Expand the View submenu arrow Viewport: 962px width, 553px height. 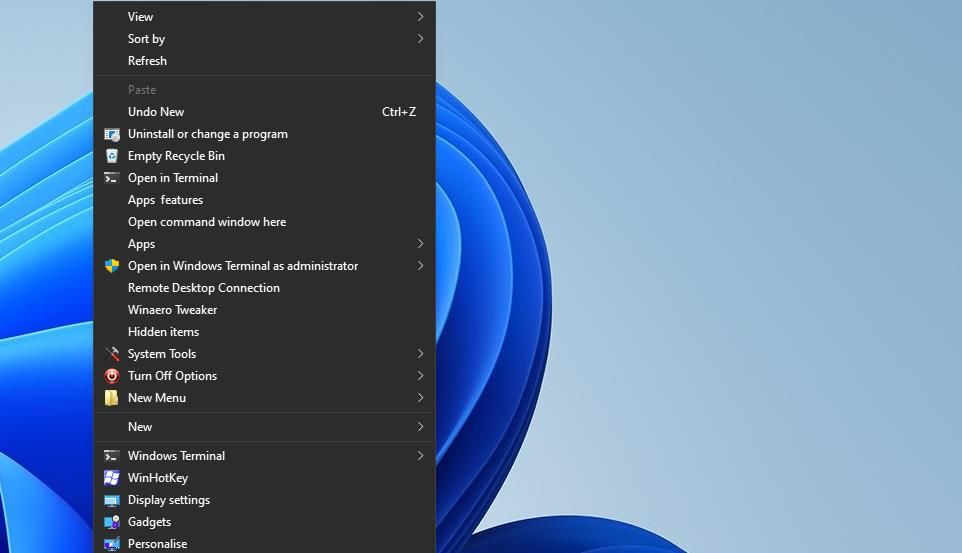(420, 17)
